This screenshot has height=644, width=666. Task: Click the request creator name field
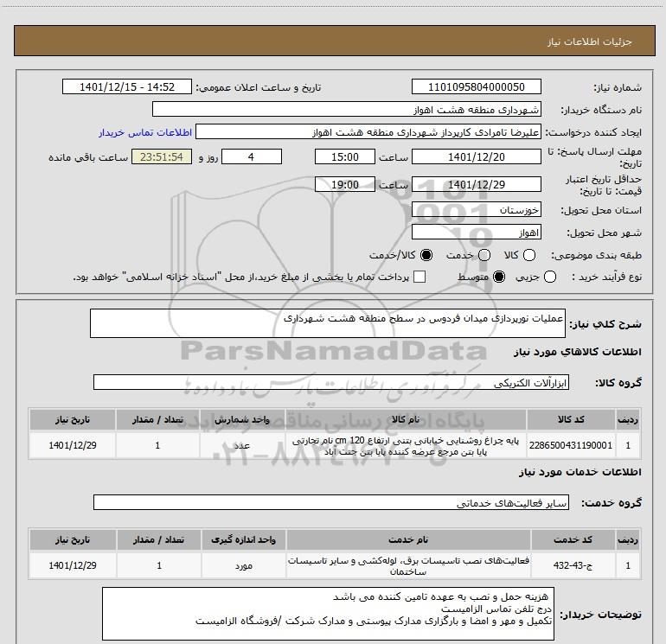(368, 131)
